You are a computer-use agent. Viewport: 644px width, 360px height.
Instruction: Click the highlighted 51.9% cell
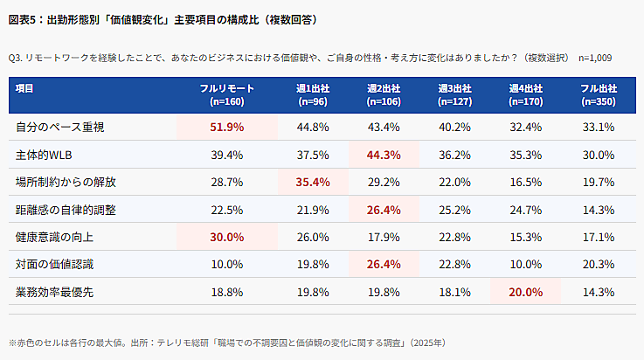[x=226, y=127]
